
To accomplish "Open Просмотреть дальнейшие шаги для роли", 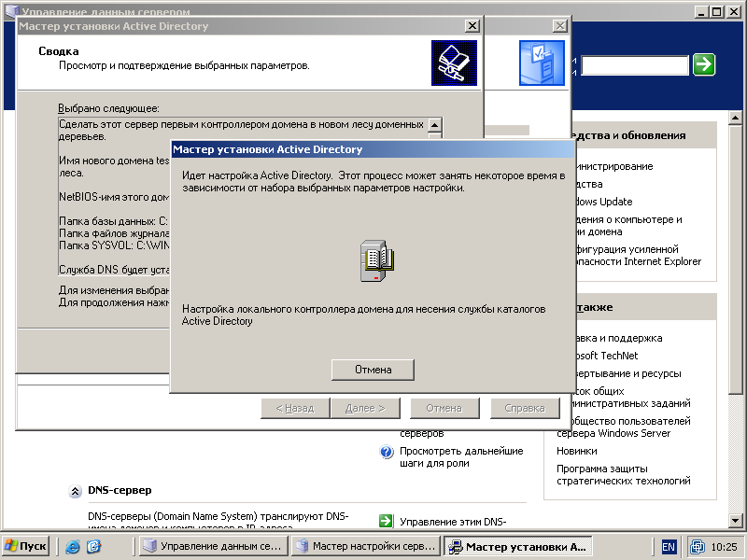I will coord(461,456).
